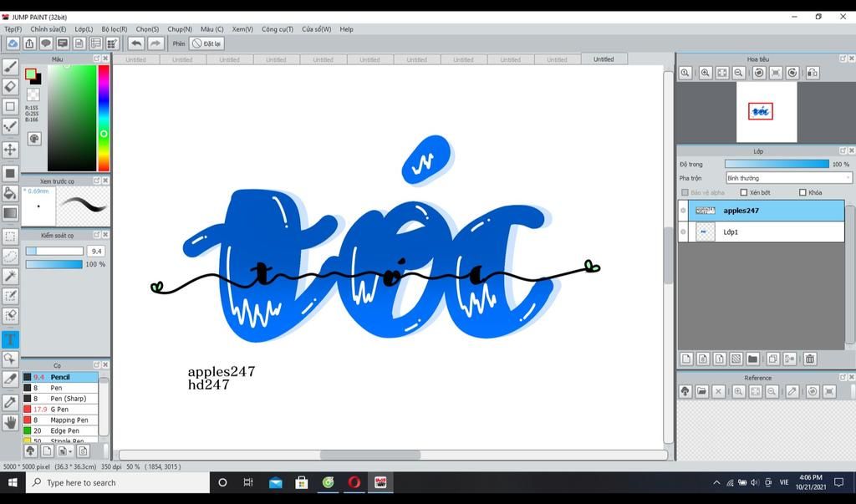Select the Gradient tool

click(10, 213)
